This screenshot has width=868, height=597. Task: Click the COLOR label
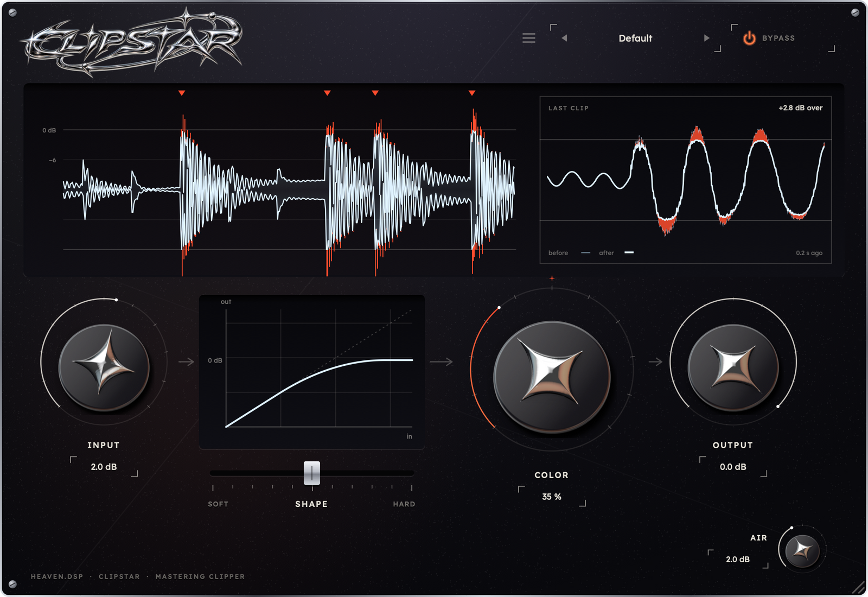[x=551, y=475]
